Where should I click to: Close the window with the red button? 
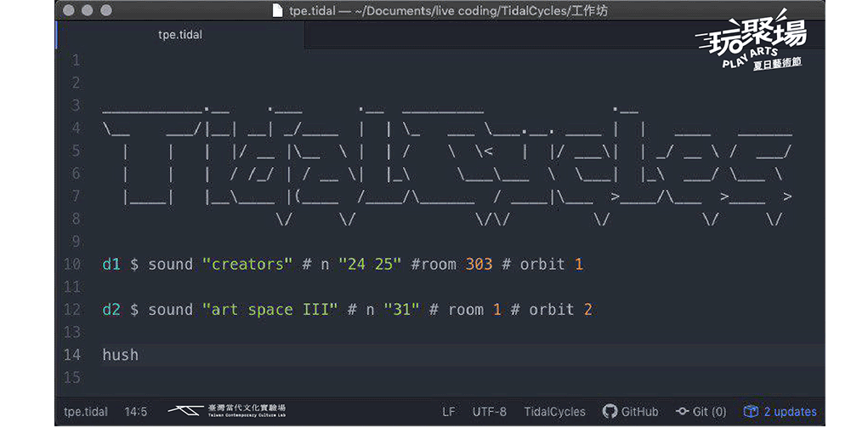[x=69, y=11]
